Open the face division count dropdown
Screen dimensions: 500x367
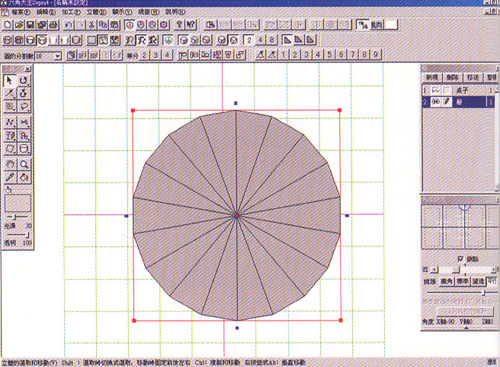(x=58, y=56)
